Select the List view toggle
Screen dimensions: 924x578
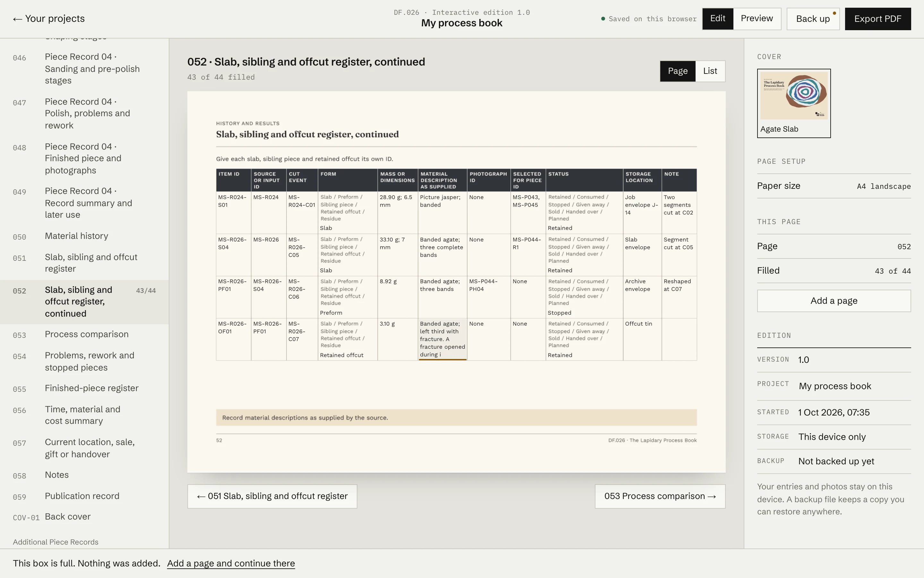(710, 71)
